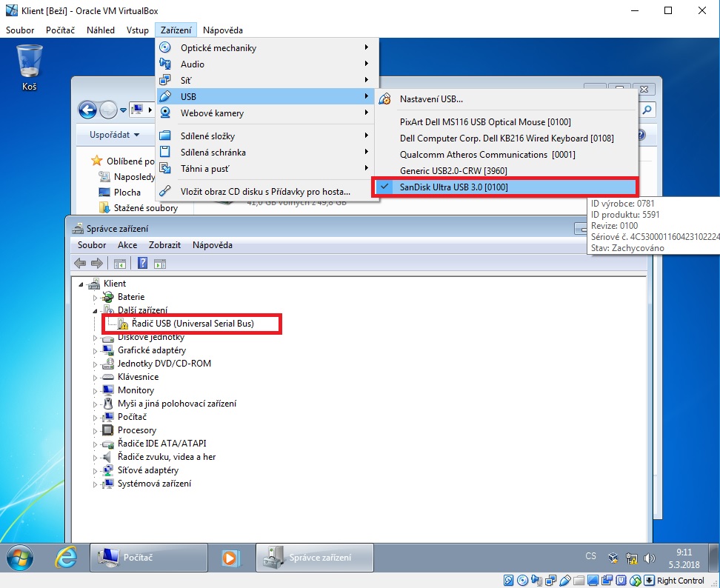Expand the Klávesnice node
Viewport: 720px width, 588px height.
(x=95, y=378)
